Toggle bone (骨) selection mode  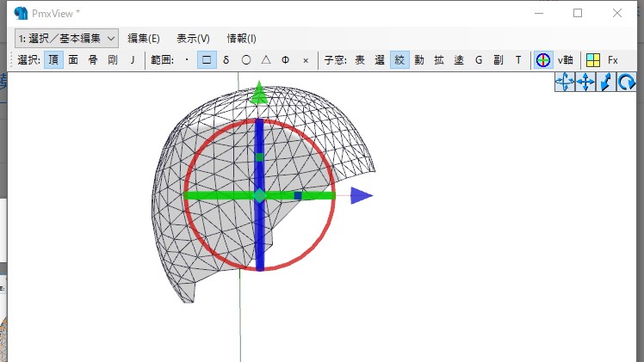point(93,60)
